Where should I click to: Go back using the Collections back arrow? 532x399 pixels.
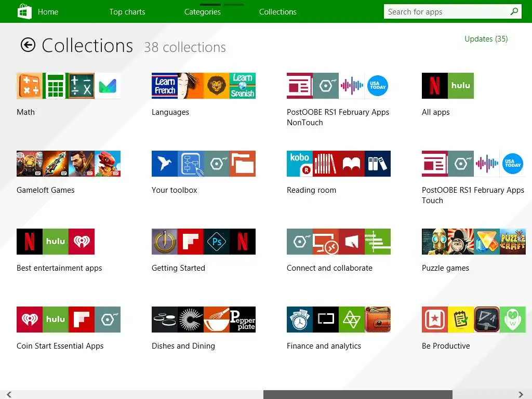pos(28,45)
